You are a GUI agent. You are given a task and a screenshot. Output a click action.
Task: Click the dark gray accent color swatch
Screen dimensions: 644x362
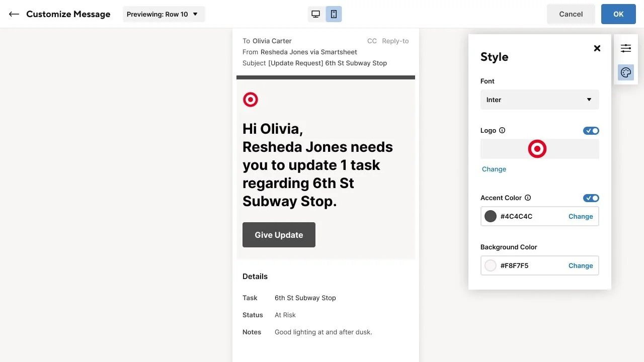click(491, 216)
